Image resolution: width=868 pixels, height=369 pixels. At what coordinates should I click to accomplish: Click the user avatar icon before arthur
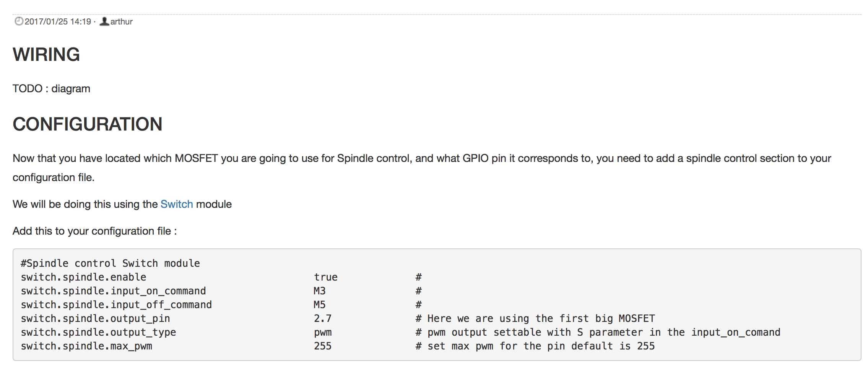[104, 21]
